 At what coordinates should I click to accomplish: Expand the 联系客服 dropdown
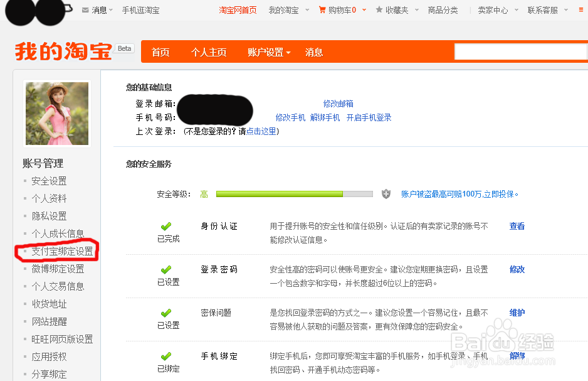545,9
